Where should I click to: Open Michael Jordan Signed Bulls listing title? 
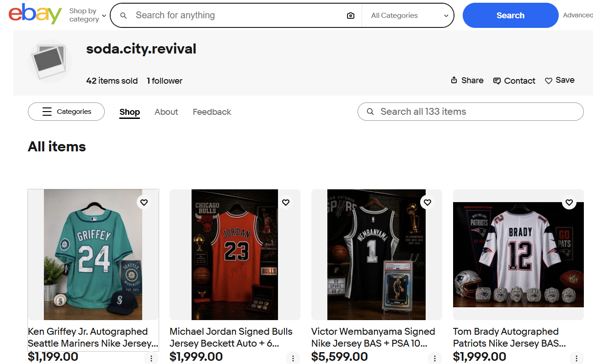231,337
